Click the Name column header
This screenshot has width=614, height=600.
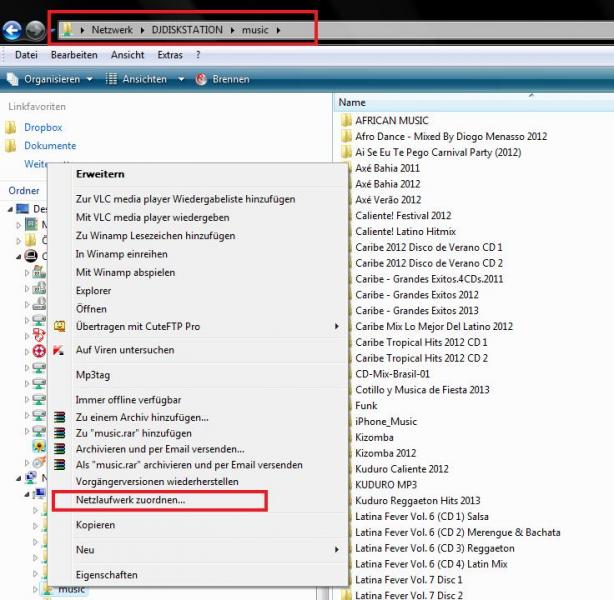tap(352, 102)
